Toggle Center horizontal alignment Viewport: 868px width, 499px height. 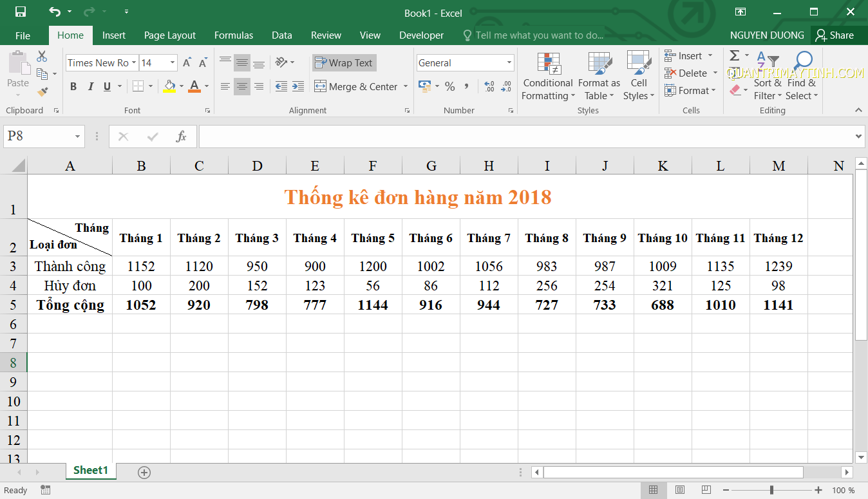pyautogui.click(x=242, y=86)
